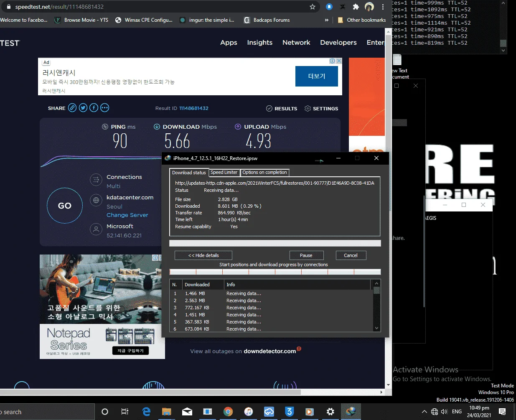Cancel the ipsw download
This screenshot has width=516, height=420.
(x=351, y=255)
